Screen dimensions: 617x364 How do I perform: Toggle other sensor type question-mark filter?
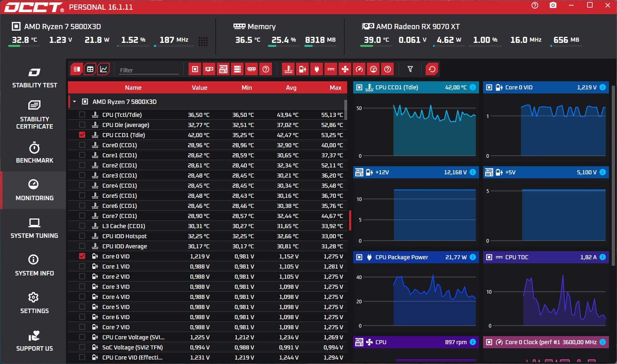388,69
